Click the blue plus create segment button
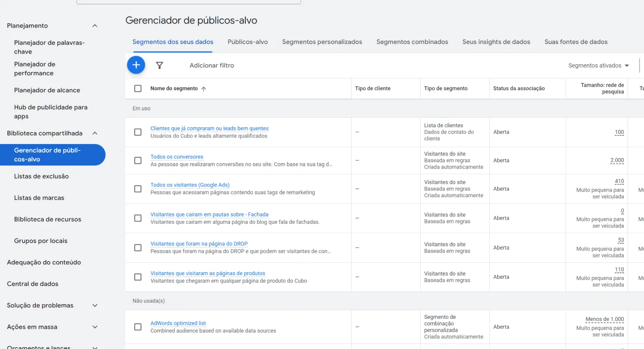This screenshot has height=349, width=644. pyautogui.click(x=136, y=65)
